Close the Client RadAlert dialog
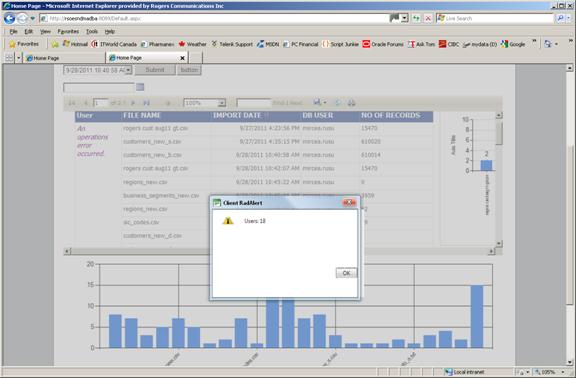The width and height of the screenshot is (576, 378). click(349, 203)
